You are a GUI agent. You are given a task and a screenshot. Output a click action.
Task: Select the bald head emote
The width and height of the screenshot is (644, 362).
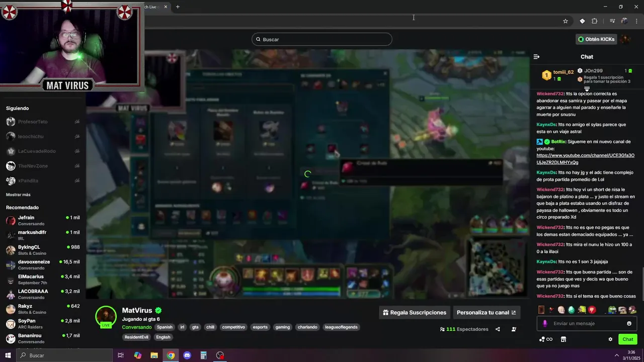coord(561,310)
